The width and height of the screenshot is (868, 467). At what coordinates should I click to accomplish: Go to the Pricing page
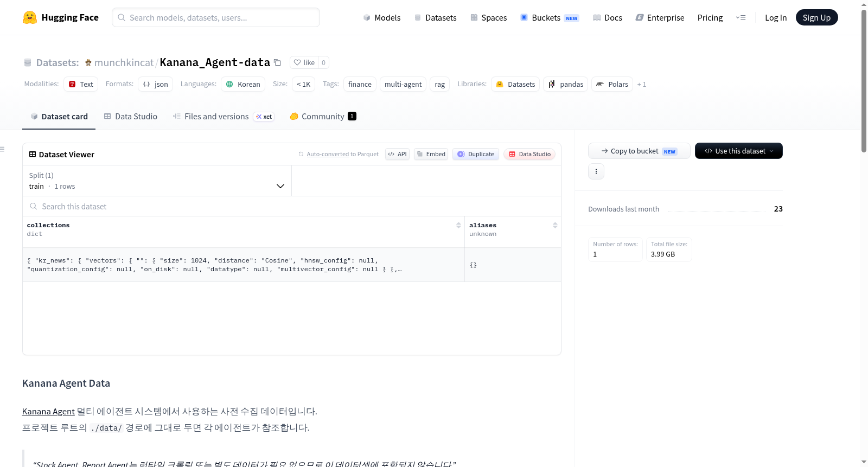tap(710, 17)
